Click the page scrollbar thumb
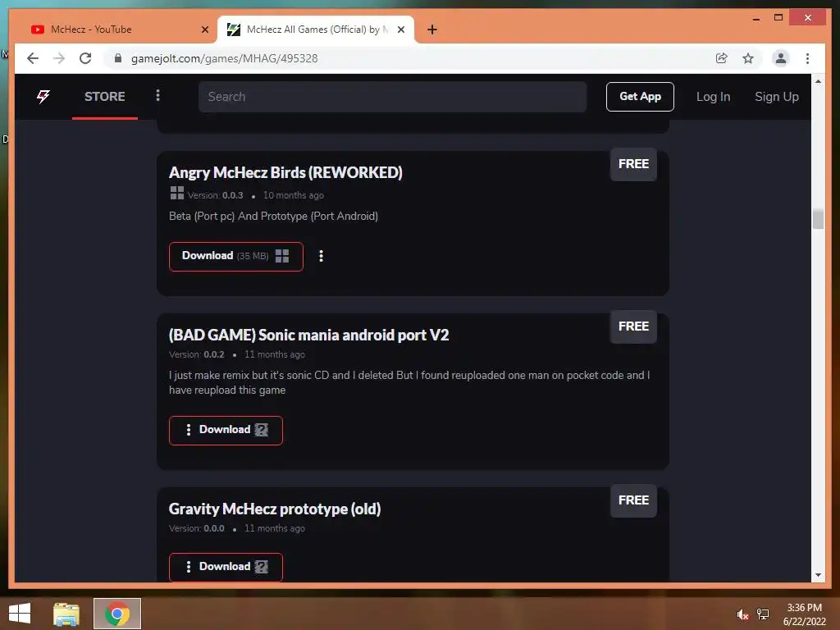Viewport: 840px width, 630px height. [x=818, y=219]
